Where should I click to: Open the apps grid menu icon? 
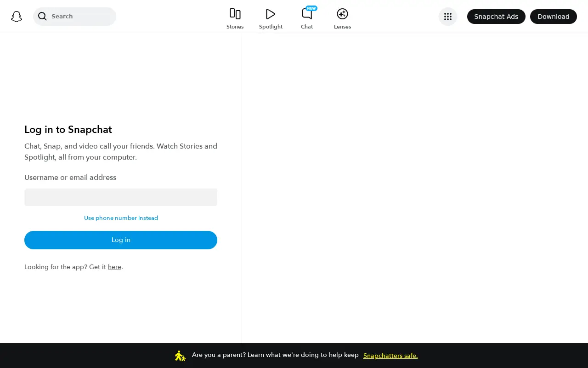(x=448, y=17)
